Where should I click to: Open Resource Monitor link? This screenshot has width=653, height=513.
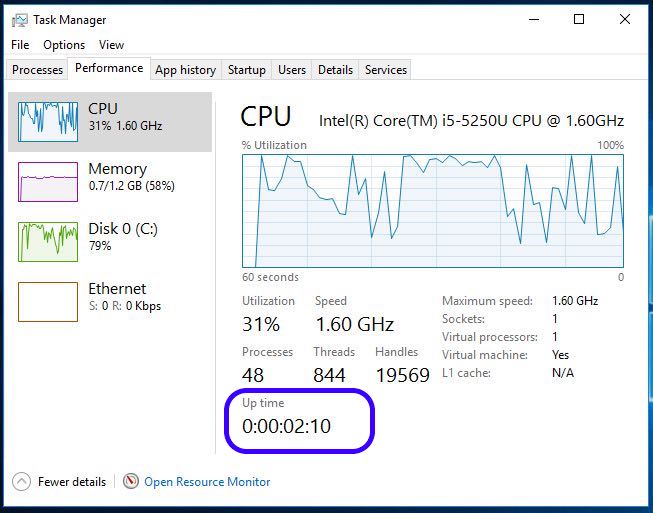(207, 482)
